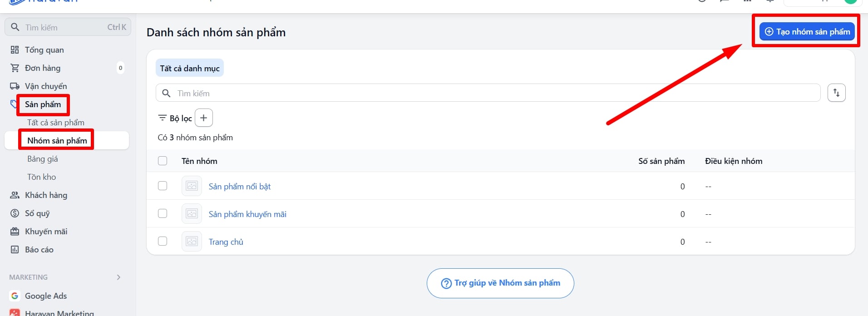The height and width of the screenshot is (316, 868).
Task: Open the Báo cáo chart icon
Action: (x=15, y=250)
